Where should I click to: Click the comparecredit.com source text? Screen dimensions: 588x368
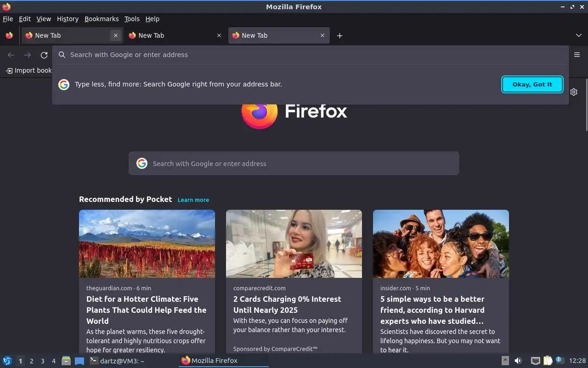click(x=260, y=288)
